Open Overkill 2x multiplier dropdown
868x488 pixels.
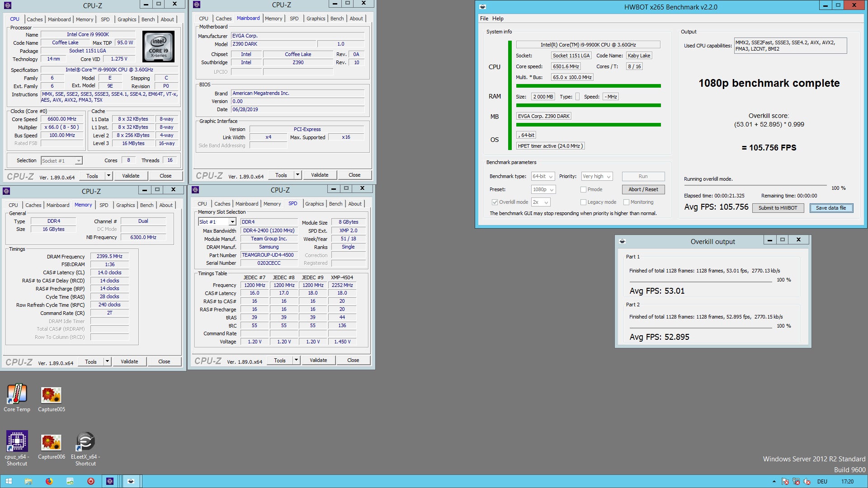click(x=541, y=202)
